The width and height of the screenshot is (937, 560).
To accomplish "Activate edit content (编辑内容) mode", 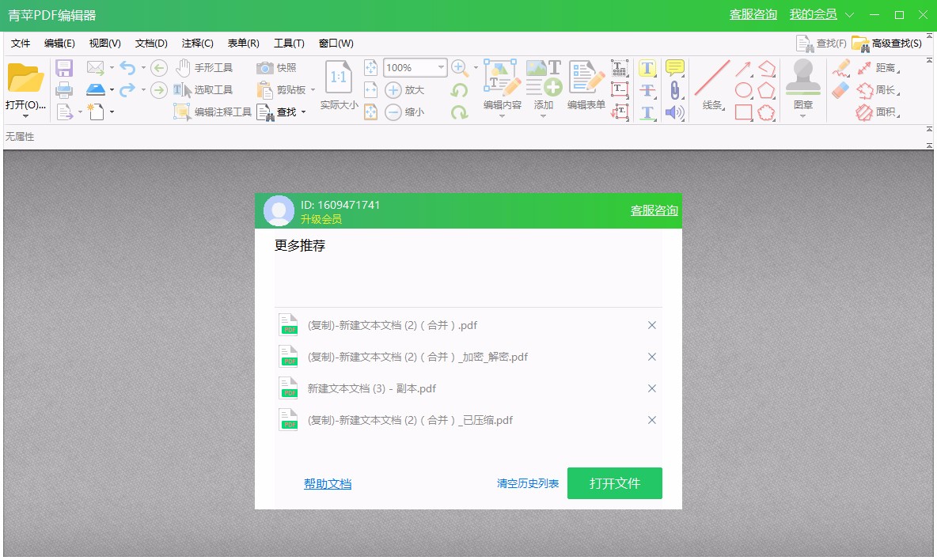I will click(501, 87).
